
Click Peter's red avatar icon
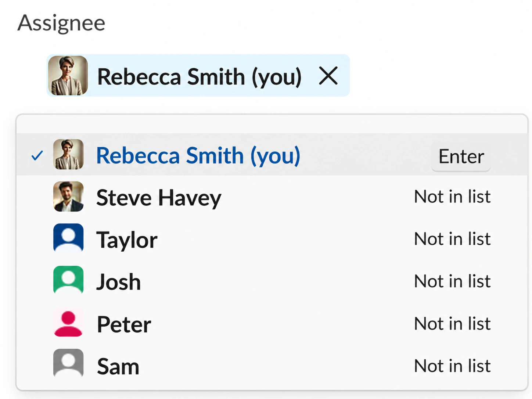68,323
